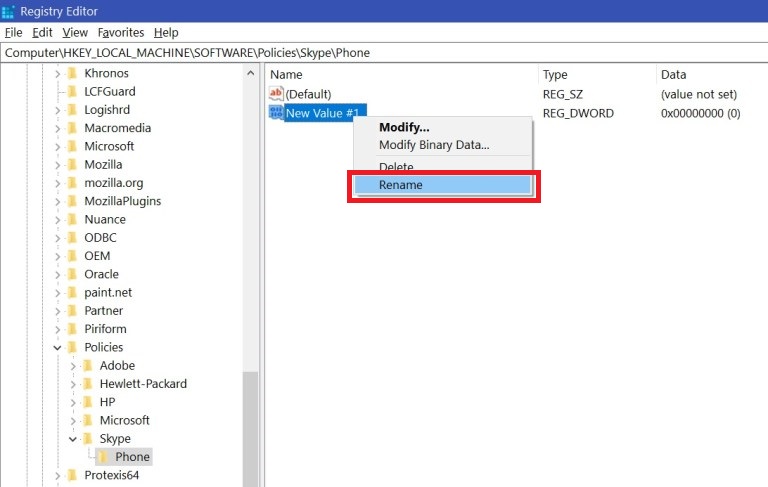The height and width of the screenshot is (487, 768).
Task: Click the New Value #1 DWORD icon
Action: 276,113
